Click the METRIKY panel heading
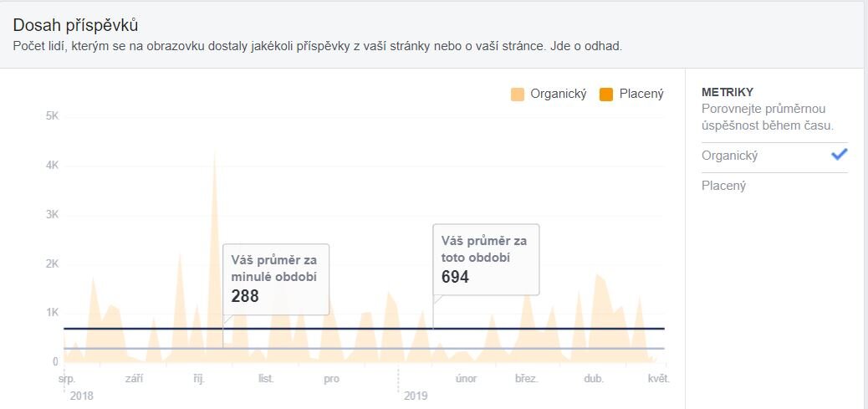Screen dimensions: 868x409 pos(728,92)
